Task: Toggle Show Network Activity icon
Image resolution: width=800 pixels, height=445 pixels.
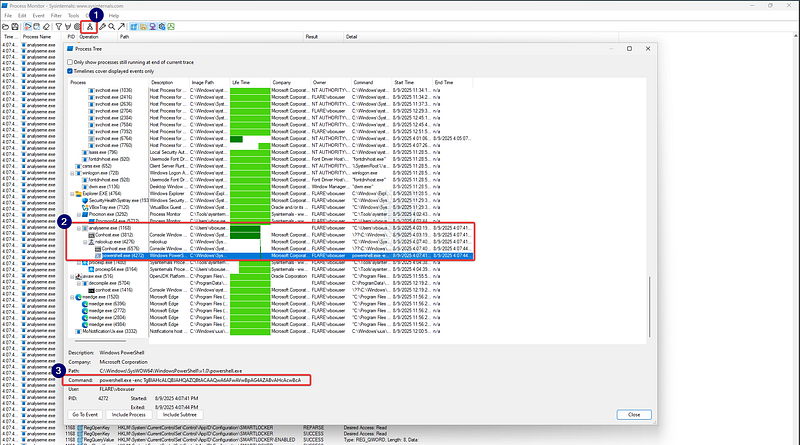Action: 153,27
